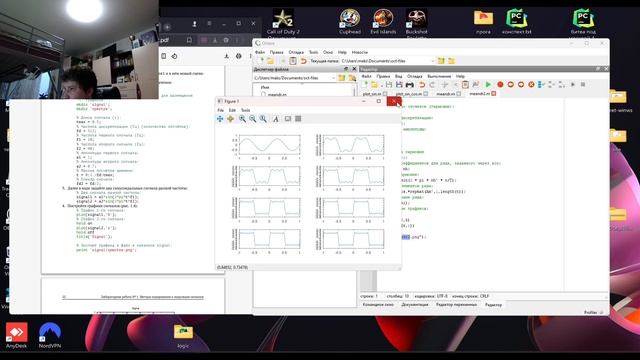The image size is (640, 360).
Task: Click the rotate icon in PDF viewer toolbar
Action: pos(174,56)
